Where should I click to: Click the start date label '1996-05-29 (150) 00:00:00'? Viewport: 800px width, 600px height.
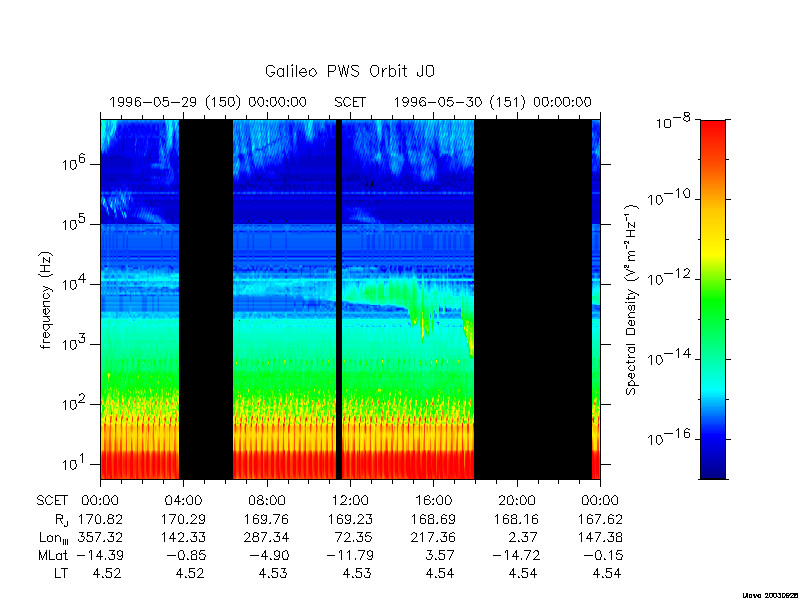[208, 102]
